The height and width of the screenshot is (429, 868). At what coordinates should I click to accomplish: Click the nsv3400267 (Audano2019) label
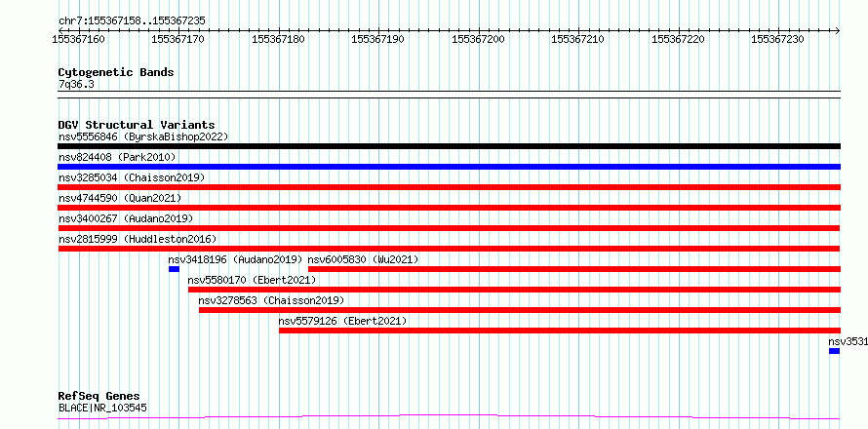click(x=126, y=218)
